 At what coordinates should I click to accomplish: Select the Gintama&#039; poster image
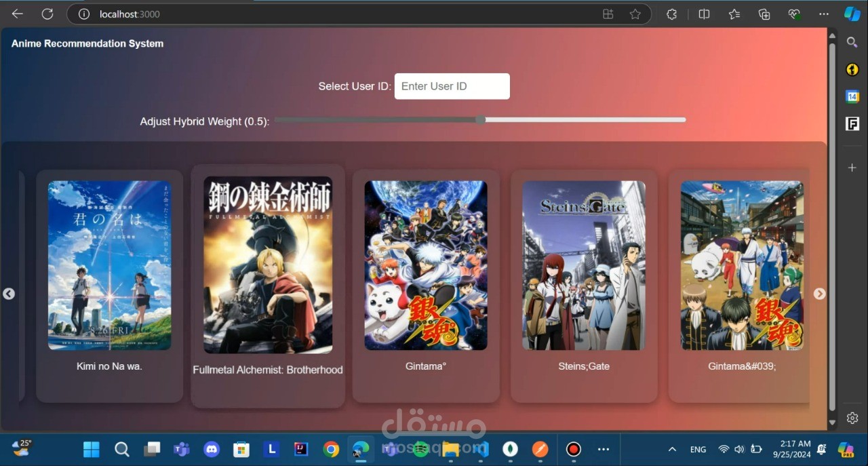point(742,265)
